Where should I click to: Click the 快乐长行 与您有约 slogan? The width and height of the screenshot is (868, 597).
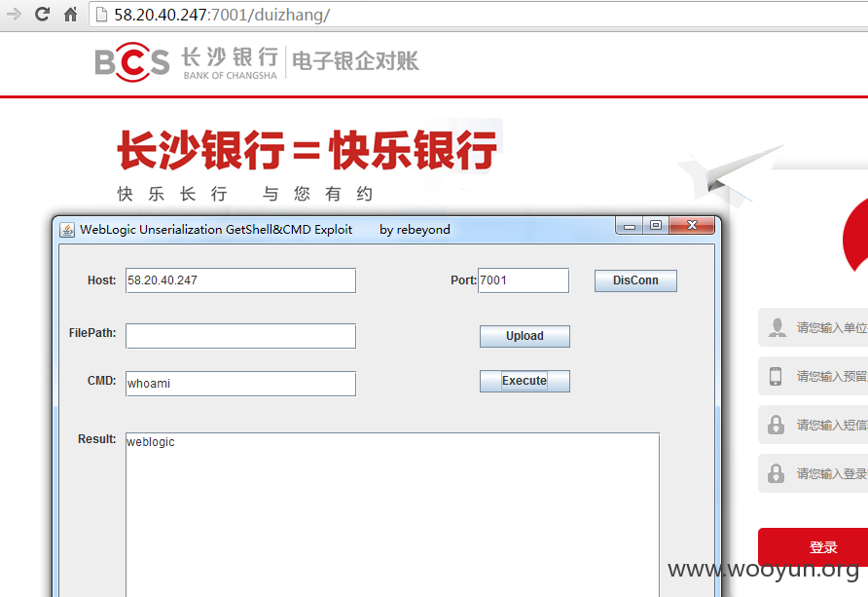click(x=244, y=194)
